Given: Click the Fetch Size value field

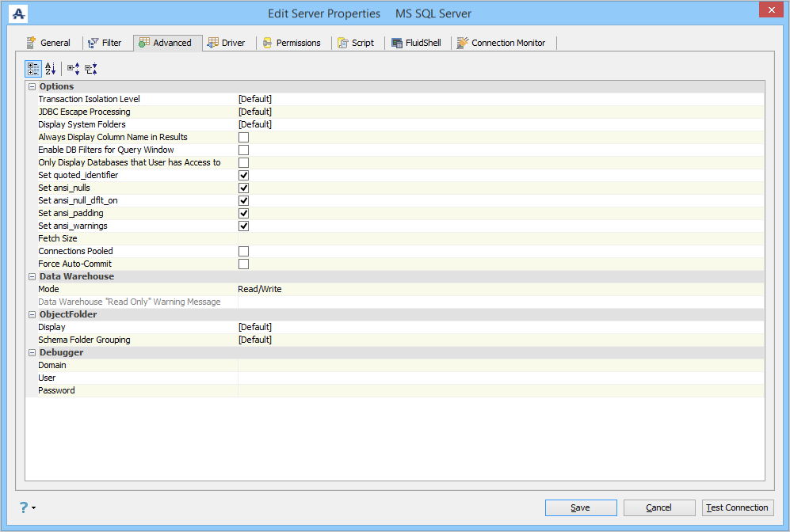Looking at the screenshot, I should (x=501, y=238).
